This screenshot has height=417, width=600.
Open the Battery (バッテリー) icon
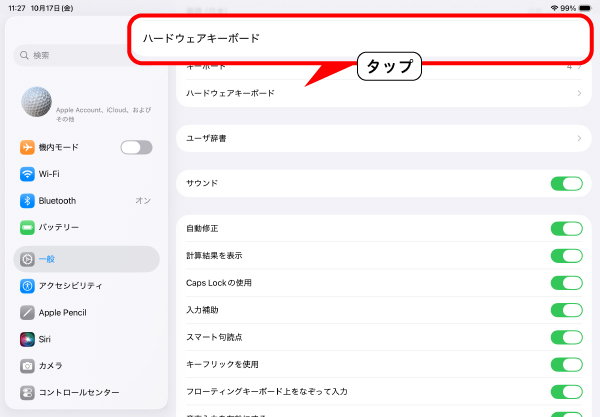coord(28,228)
